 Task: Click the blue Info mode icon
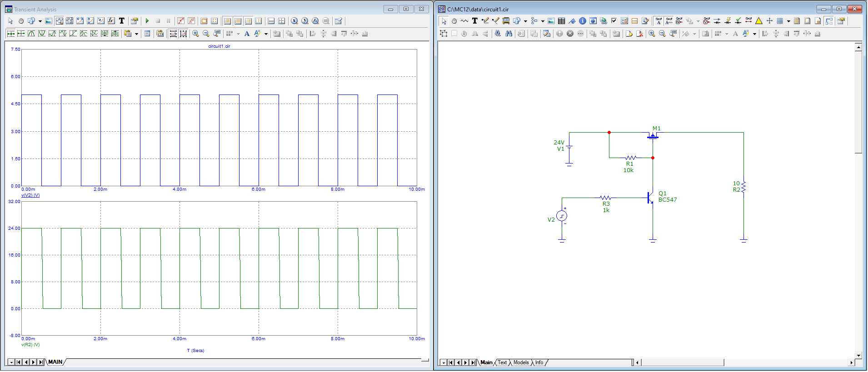(582, 21)
